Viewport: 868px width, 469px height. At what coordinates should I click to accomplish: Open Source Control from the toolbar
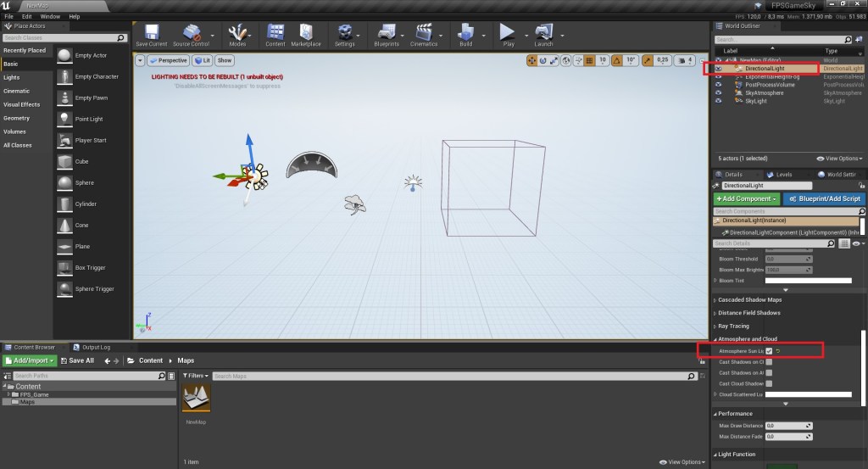click(x=191, y=34)
